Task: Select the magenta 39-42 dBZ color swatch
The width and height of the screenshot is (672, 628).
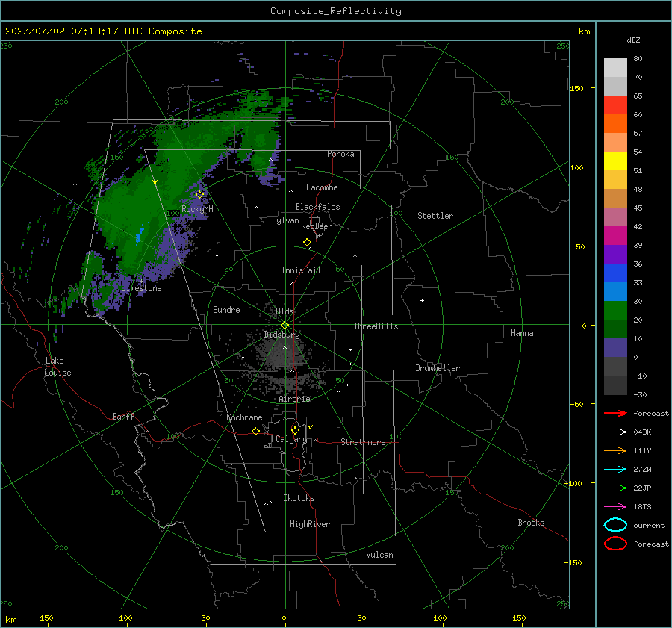Action: [x=615, y=236]
